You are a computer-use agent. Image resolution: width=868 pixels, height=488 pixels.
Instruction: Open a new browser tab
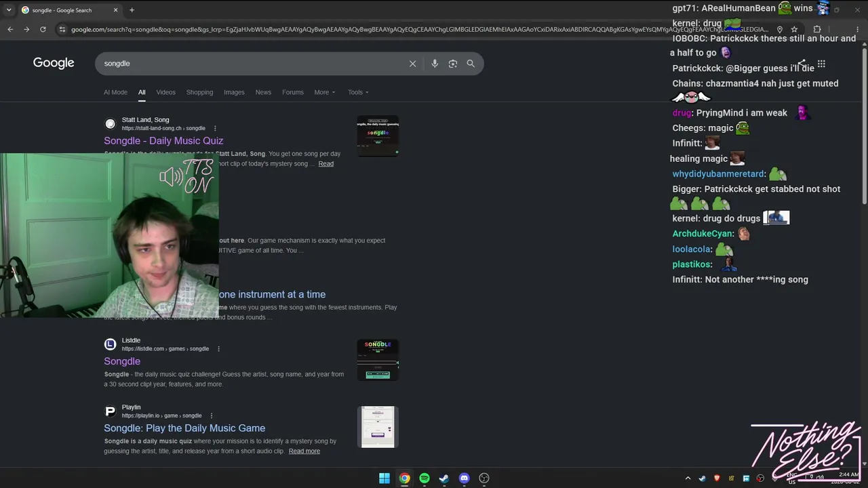132,10
